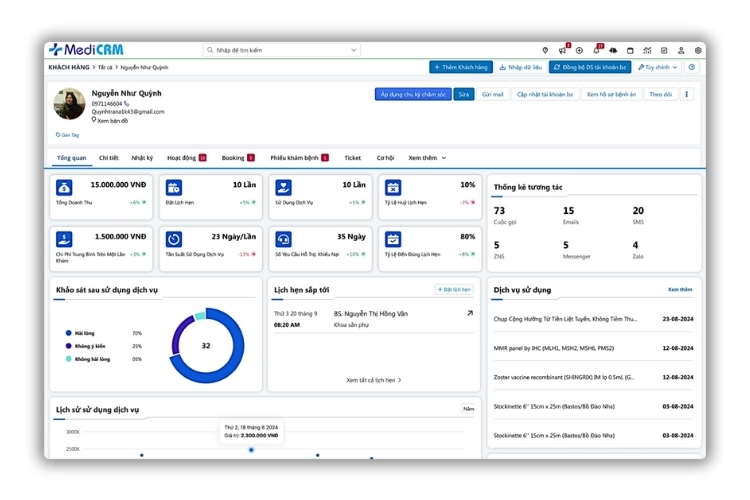Open the Năm period selector on history chart
Screen dimensions: 750x500
coord(468,409)
